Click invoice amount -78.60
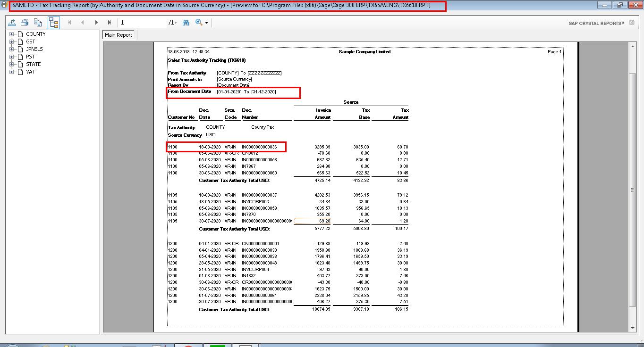644x347 pixels. pos(324,153)
